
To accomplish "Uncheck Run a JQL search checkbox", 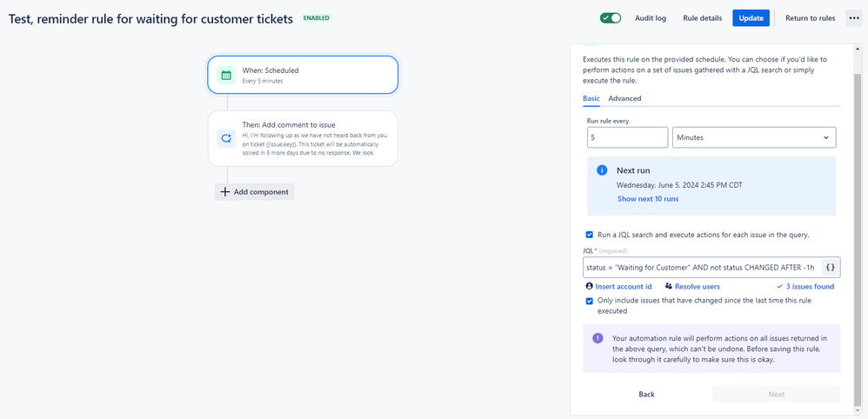I will point(590,235).
